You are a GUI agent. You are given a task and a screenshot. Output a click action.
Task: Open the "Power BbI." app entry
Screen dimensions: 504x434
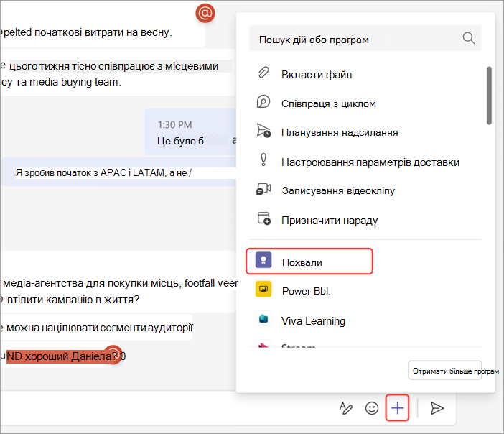click(x=306, y=291)
